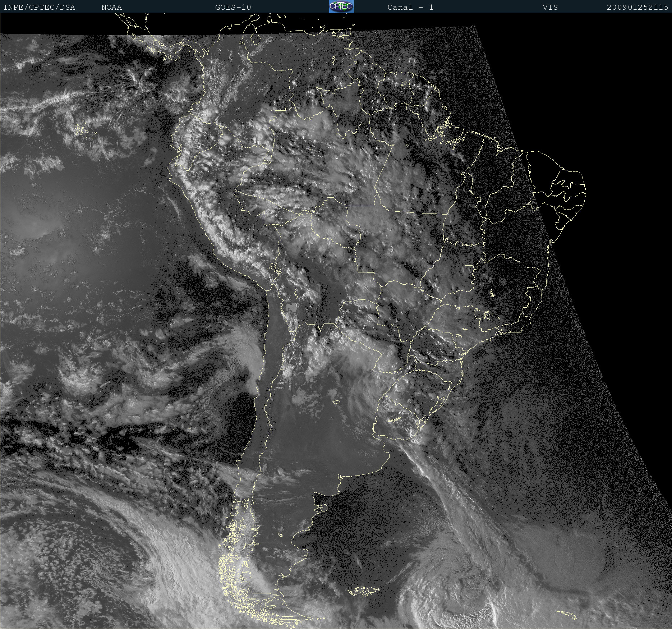Select the INPE/CPTEC/DSA header label
Screen dimensions: 672x629
[39, 7]
